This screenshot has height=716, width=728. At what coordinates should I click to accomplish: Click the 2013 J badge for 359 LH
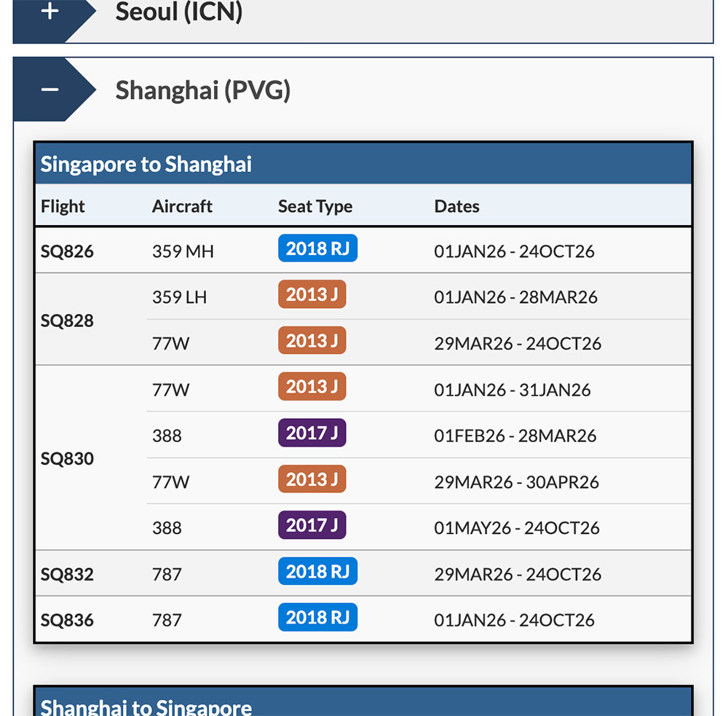tap(312, 295)
